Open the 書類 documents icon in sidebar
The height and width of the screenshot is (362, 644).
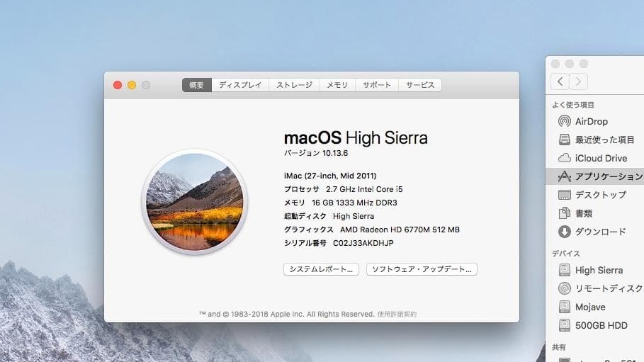[x=565, y=213]
